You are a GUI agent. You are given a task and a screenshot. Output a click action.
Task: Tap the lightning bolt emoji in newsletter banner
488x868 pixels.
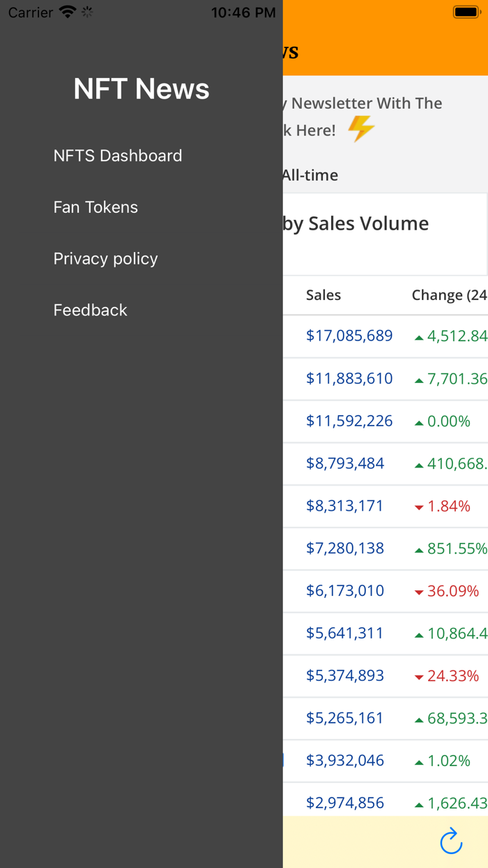361,128
